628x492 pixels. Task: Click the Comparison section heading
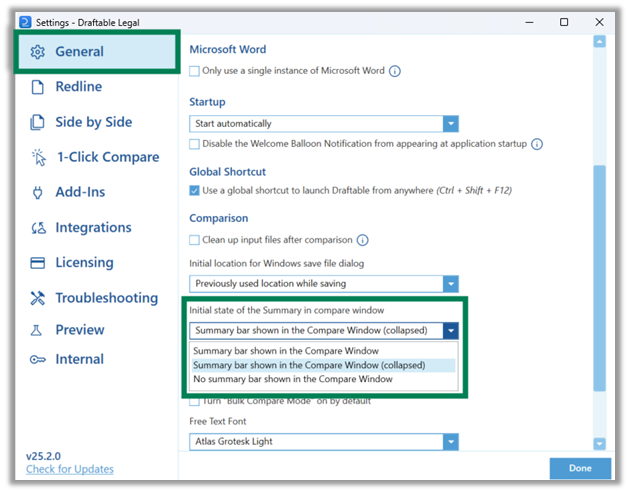(219, 218)
